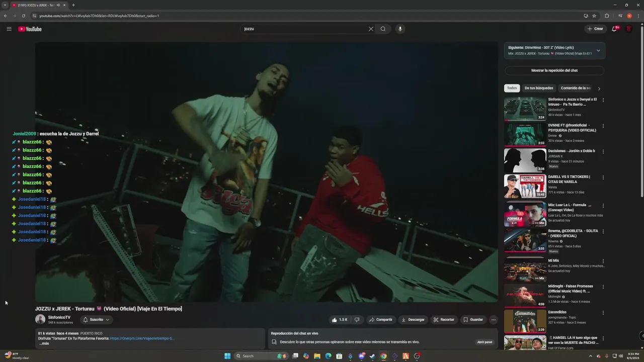Viewport: 644px width, 362px height.
Task: Click the magnifier search button
Action: click(x=383, y=29)
